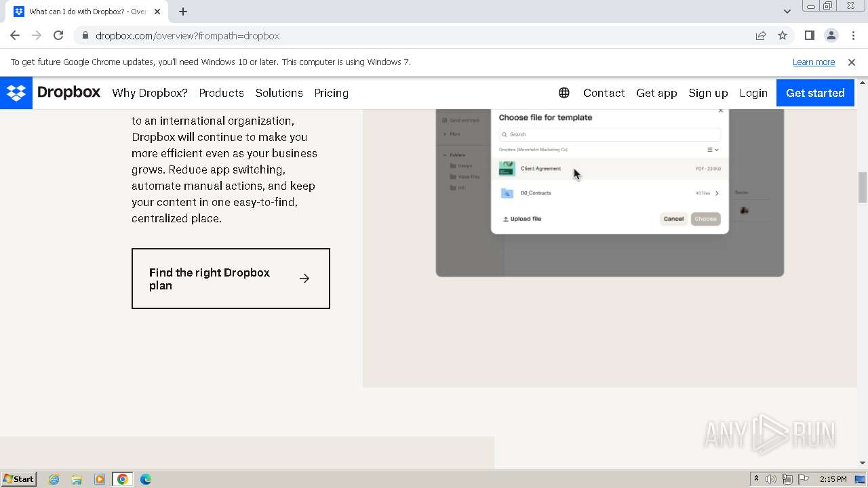Open the Chrome profile avatar
Image resolution: width=868 pixels, height=488 pixels.
(831, 35)
